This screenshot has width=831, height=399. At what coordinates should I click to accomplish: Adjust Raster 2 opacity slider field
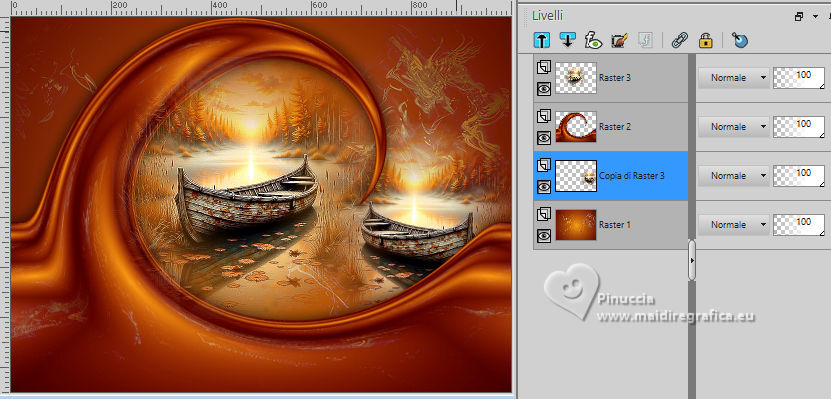coord(799,127)
